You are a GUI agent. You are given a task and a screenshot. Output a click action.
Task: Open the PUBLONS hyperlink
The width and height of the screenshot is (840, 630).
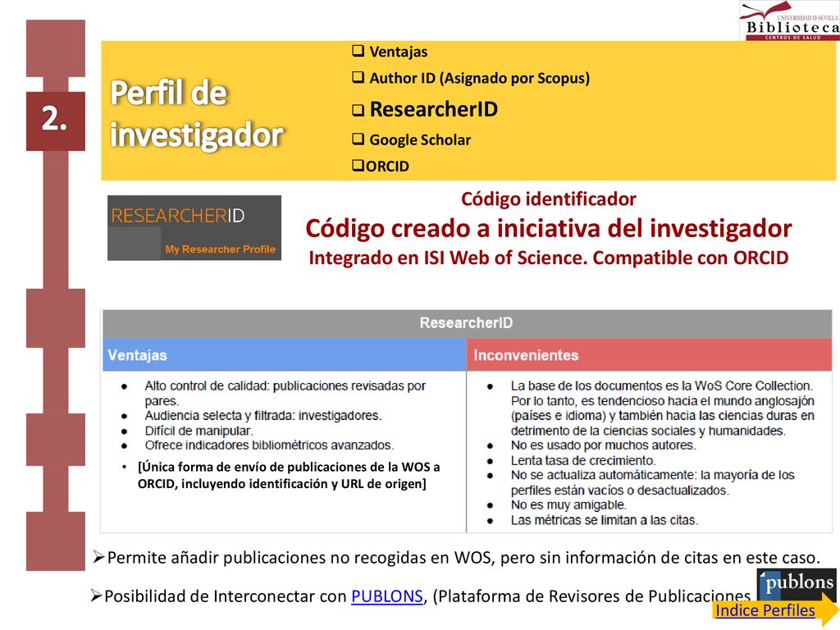(387, 596)
